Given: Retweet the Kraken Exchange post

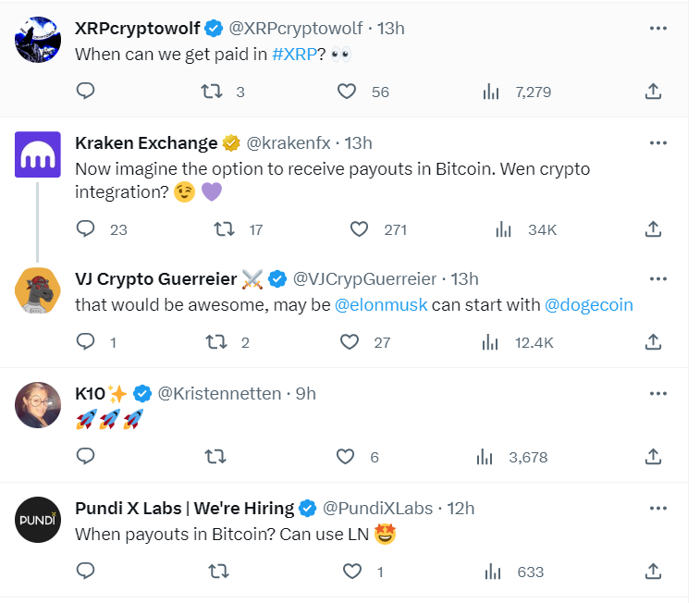Looking at the screenshot, I should click(224, 229).
